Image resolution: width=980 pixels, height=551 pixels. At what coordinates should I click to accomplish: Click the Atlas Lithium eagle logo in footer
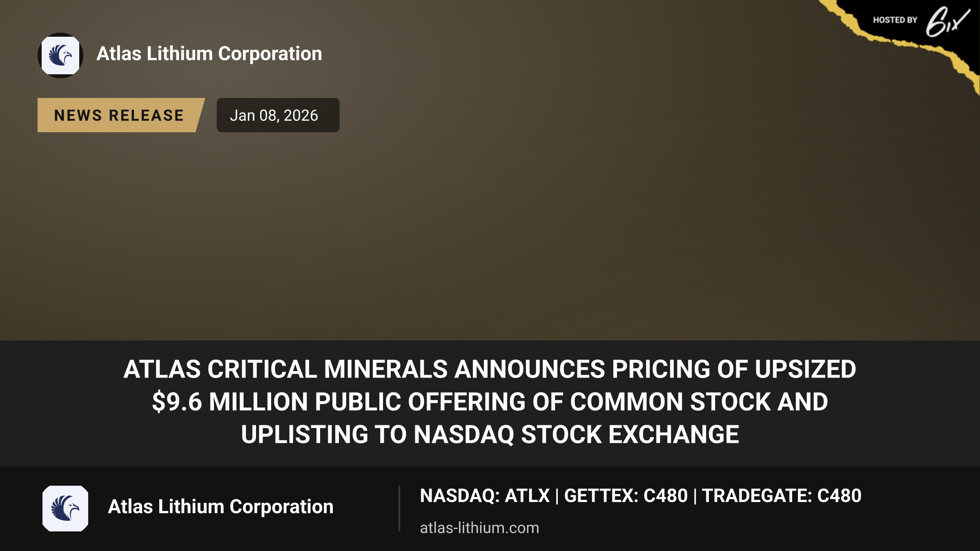click(x=65, y=508)
